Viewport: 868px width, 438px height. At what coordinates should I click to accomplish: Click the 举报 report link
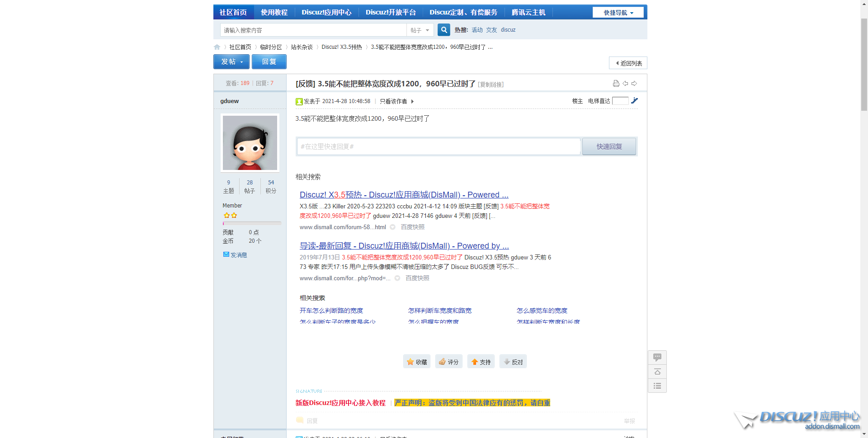[x=629, y=421]
